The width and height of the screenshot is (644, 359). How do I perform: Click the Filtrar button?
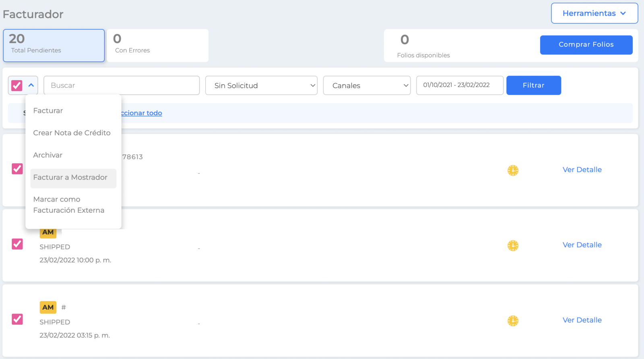click(534, 85)
